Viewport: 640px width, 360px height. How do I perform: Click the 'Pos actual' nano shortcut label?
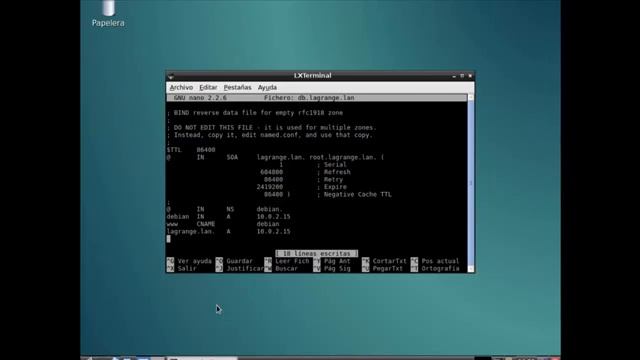[440, 261]
